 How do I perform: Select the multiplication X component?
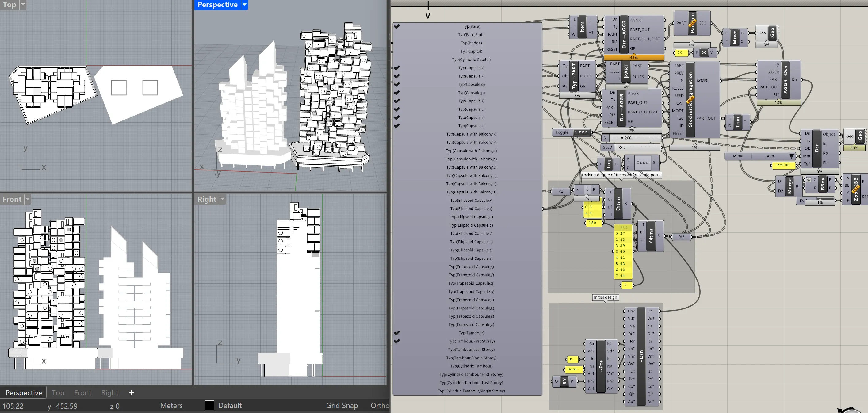pyautogui.click(x=704, y=52)
